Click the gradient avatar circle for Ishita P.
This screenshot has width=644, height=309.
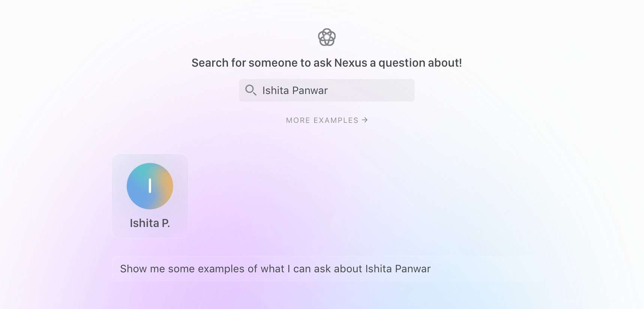tap(150, 186)
